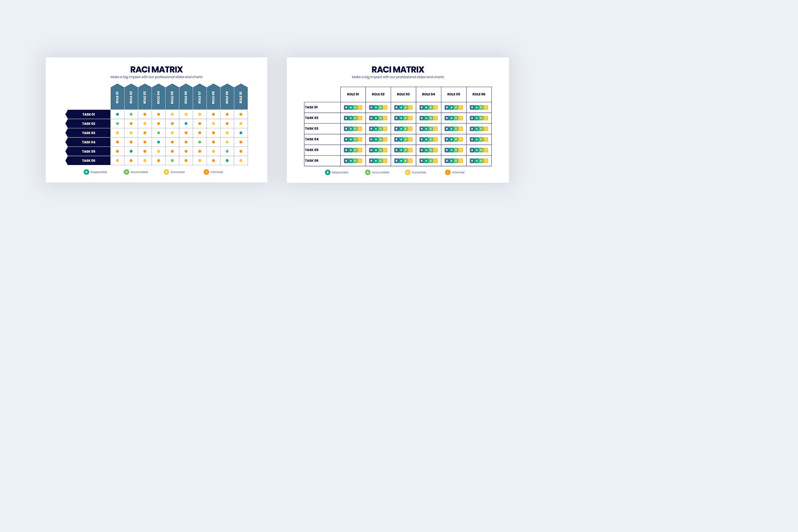Select the ROLE 03 header in right table
Viewport: 798px width, 532px height.
click(403, 94)
